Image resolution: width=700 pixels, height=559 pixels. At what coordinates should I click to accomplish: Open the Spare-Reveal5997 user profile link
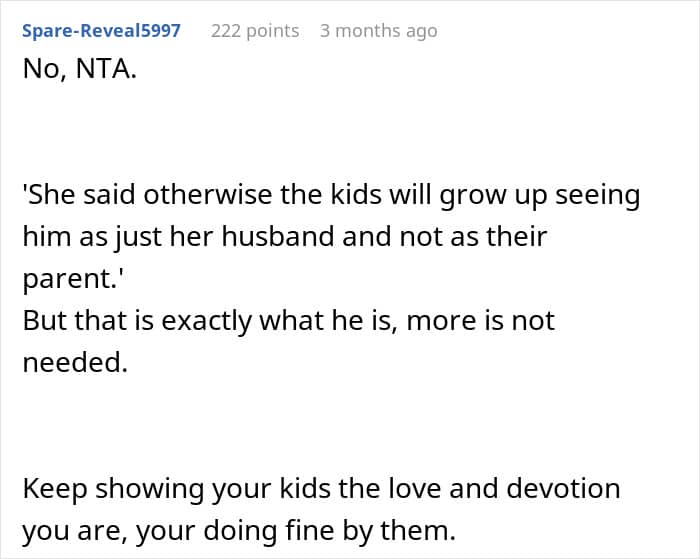point(101,31)
